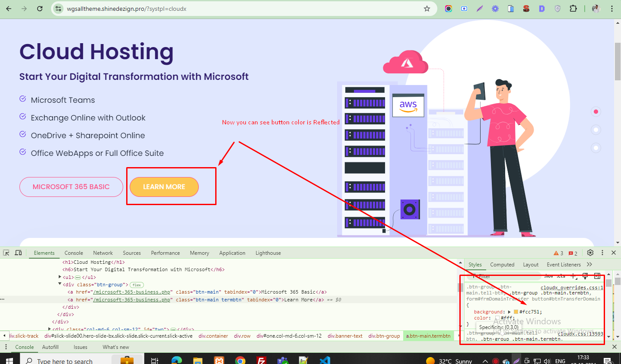621x364 pixels.
Task: Toggle the .hov element state option
Action: point(549,276)
